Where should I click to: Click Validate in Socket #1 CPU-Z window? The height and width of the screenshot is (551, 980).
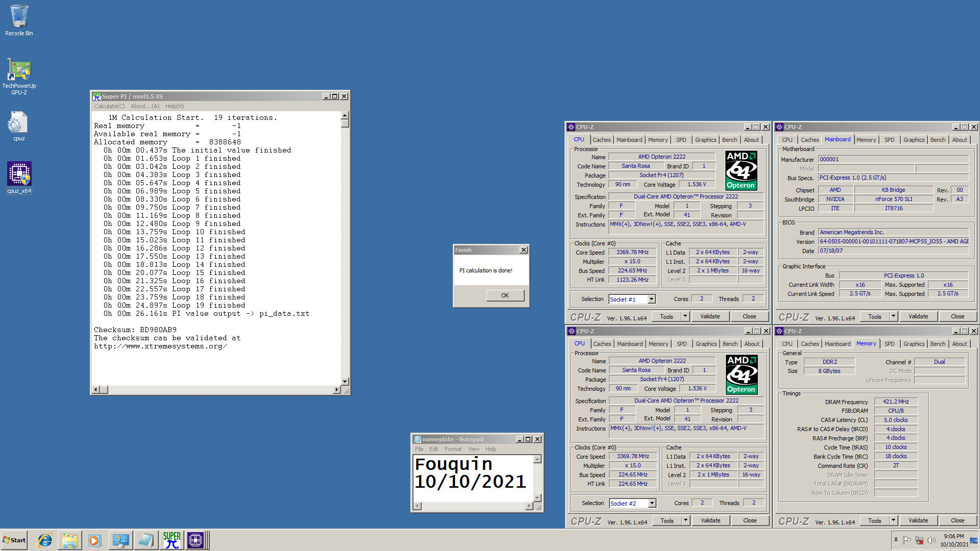coord(710,316)
